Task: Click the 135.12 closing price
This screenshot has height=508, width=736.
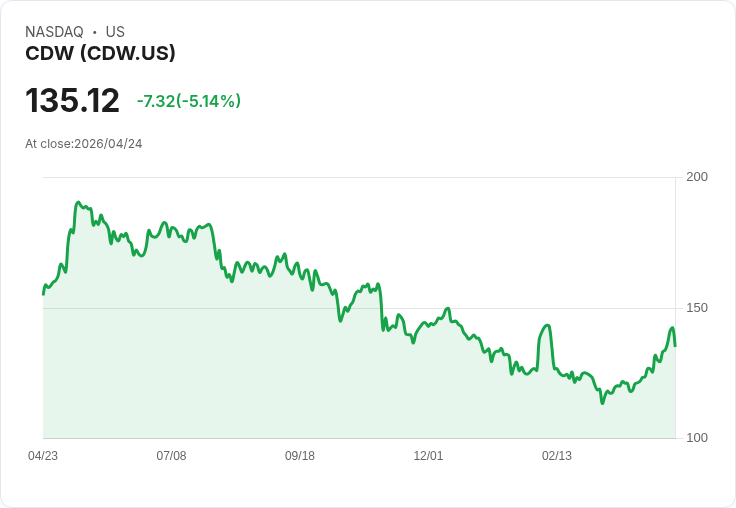Action: coord(72,100)
